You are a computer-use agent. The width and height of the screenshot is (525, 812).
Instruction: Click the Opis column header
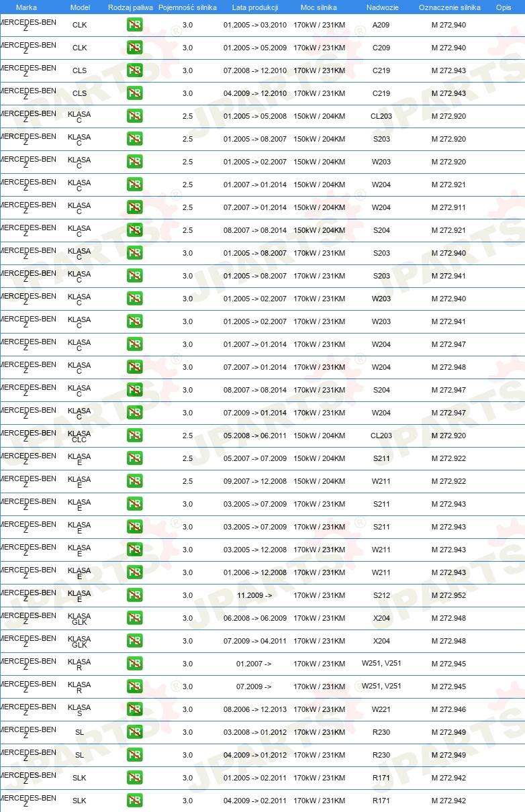pos(504,7)
